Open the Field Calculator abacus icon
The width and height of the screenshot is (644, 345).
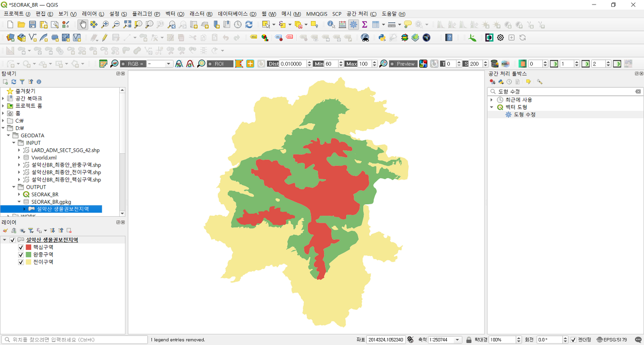342,24
